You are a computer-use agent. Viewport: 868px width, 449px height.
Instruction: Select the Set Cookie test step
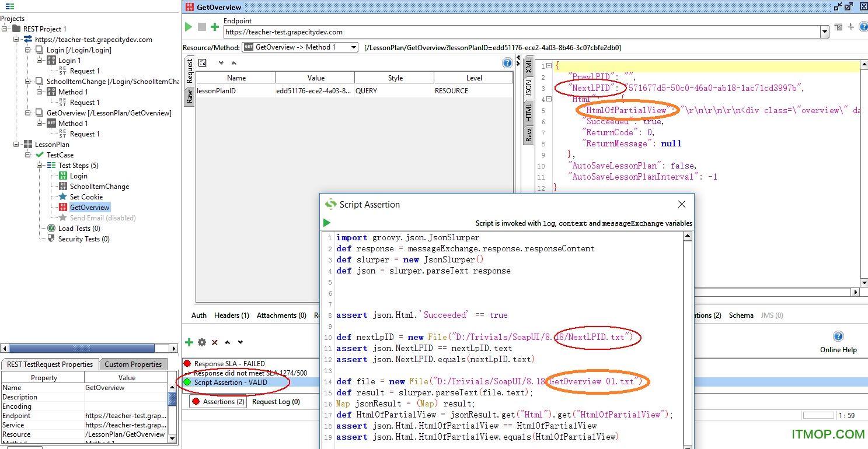pyautogui.click(x=81, y=197)
